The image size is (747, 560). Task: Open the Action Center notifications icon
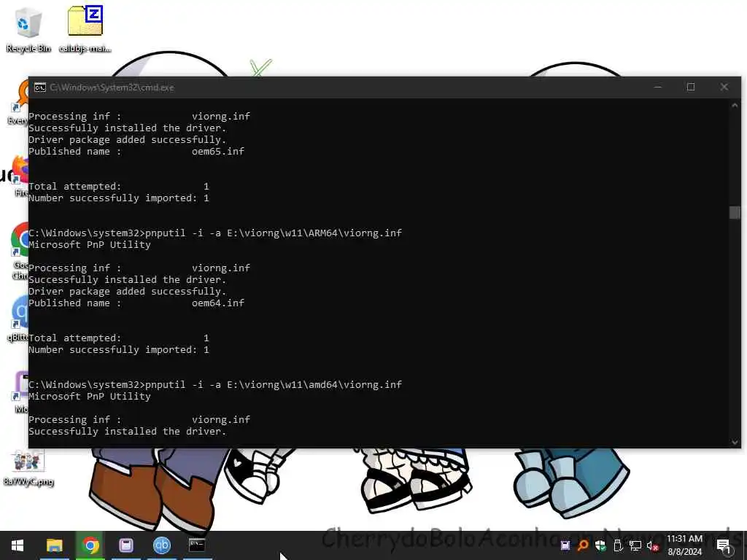(724, 545)
